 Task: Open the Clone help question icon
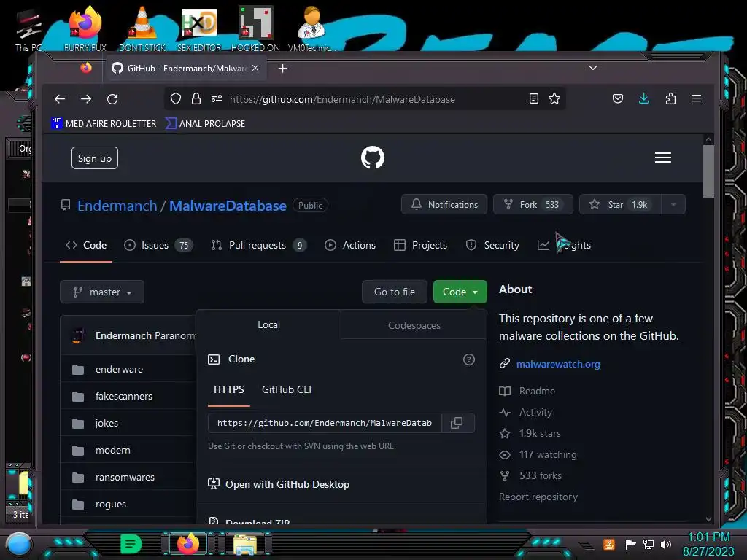click(469, 359)
